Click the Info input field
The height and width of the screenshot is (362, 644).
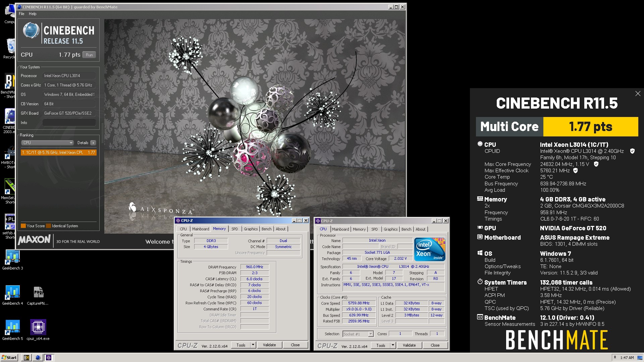tap(69, 123)
